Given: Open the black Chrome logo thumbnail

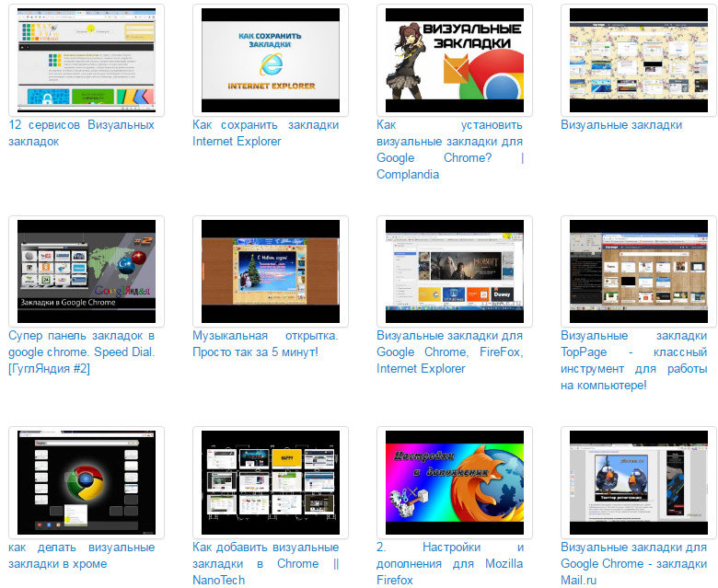Looking at the screenshot, I should [x=87, y=482].
